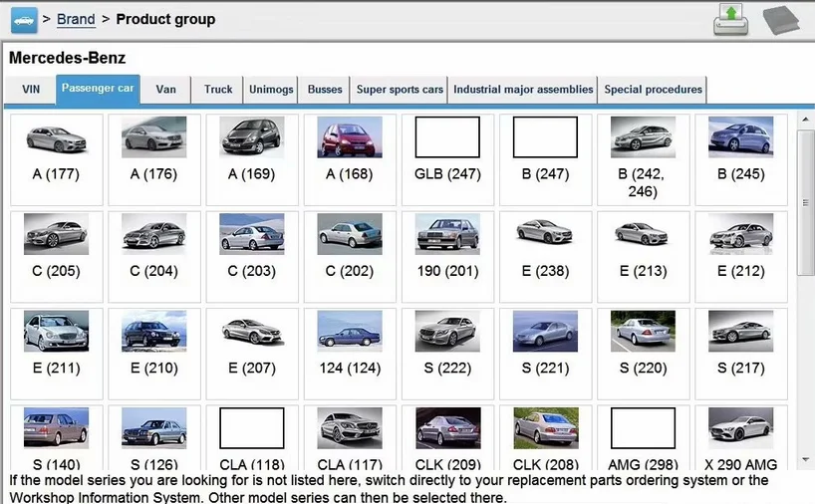Select the Busses tab
Viewport: 815px width, 504px height.
click(x=325, y=90)
